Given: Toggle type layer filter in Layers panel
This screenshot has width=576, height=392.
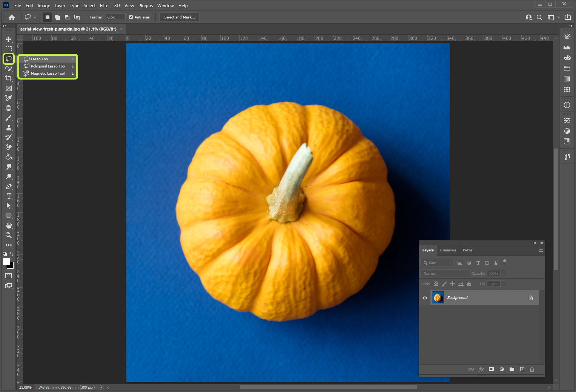Looking at the screenshot, I should [x=478, y=263].
